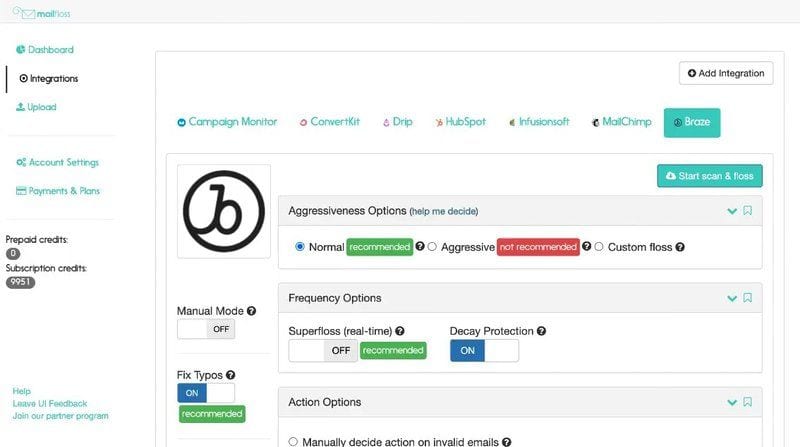
Task: Open the help me decide link
Action: pyautogui.click(x=444, y=211)
